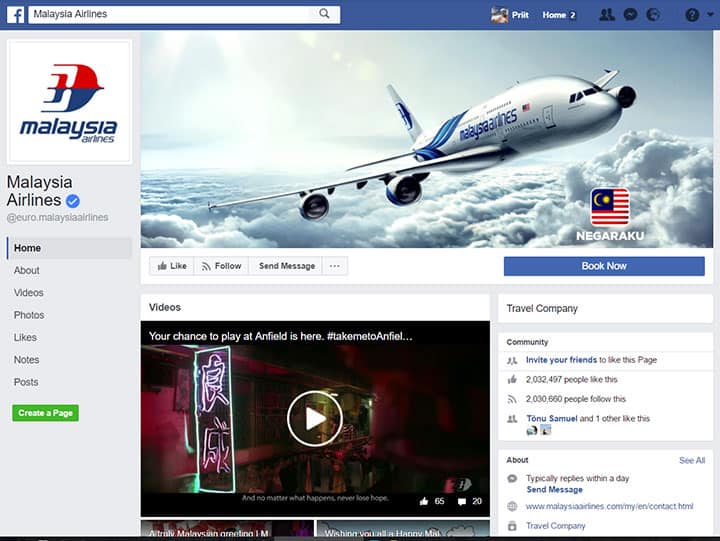Open 'A truly Malaysian greeting' video thumbnail

[227, 528]
